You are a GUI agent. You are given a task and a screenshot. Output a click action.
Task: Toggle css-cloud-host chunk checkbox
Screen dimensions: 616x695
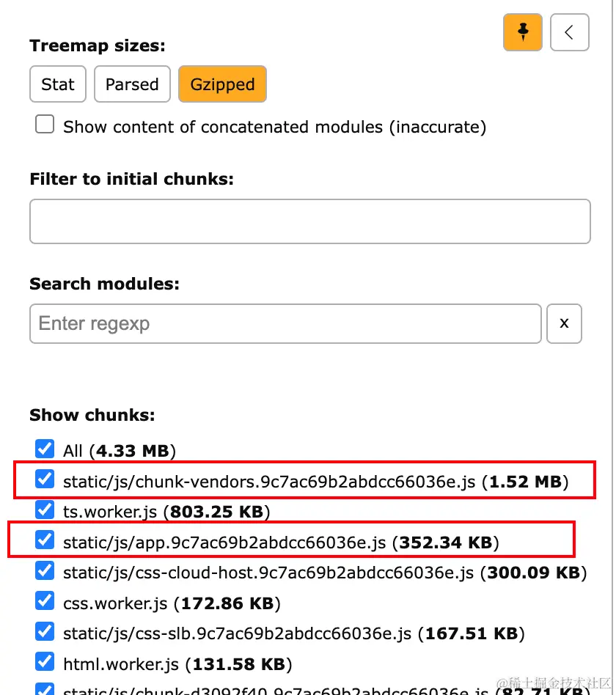click(45, 570)
